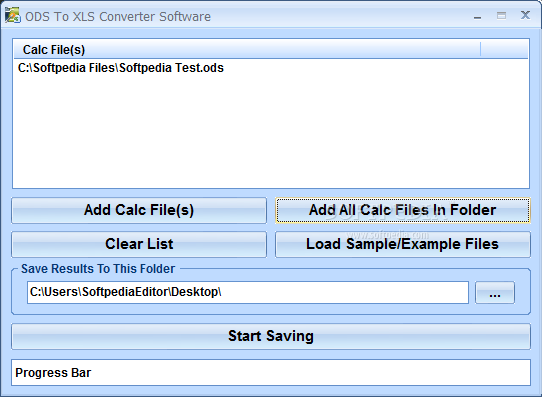
Task: Clear the file list
Action: [x=139, y=244]
